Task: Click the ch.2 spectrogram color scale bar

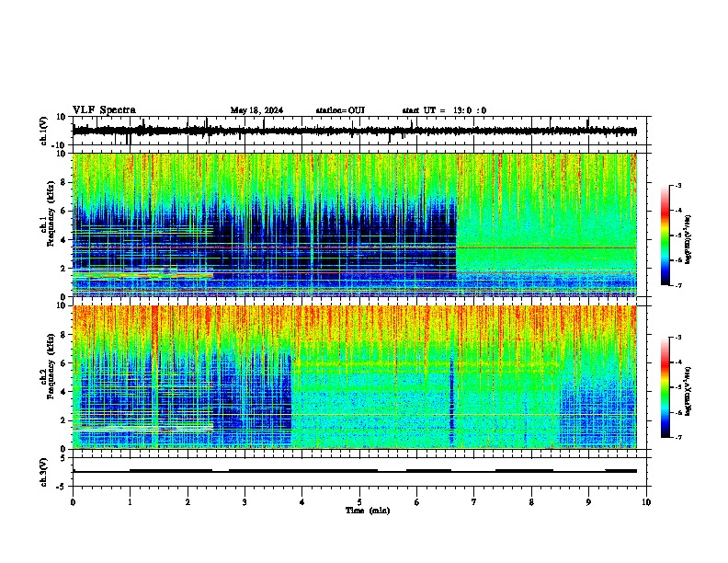Action: click(x=665, y=387)
